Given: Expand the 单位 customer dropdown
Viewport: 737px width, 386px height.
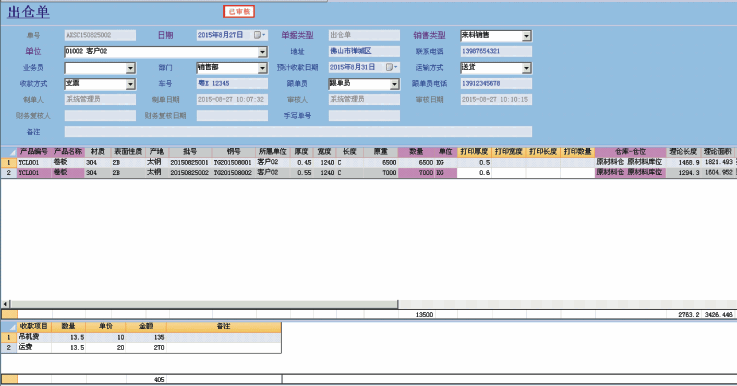Looking at the screenshot, I should click(262, 52).
